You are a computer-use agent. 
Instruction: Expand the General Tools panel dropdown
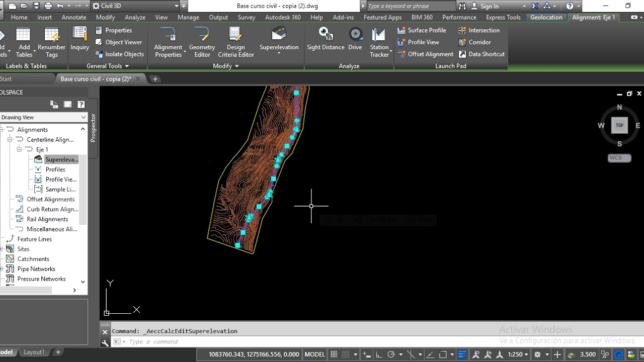pyautogui.click(x=108, y=66)
